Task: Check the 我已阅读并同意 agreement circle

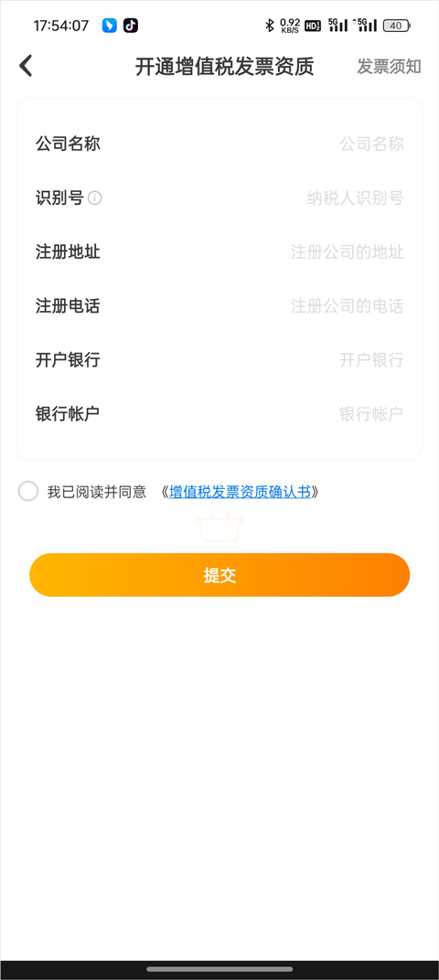Action: 28,491
